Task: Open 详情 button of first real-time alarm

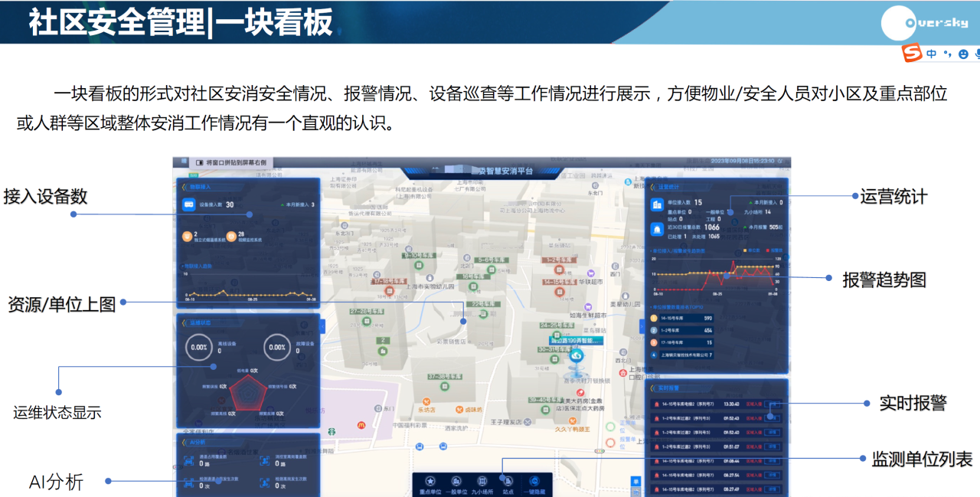Action: (x=773, y=404)
